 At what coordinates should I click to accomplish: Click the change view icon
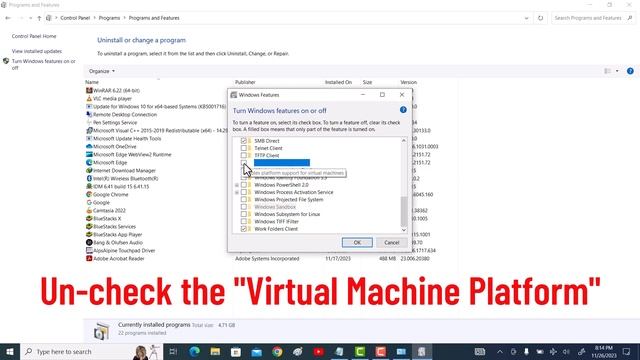pyautogui.click(x=608, y=71)
